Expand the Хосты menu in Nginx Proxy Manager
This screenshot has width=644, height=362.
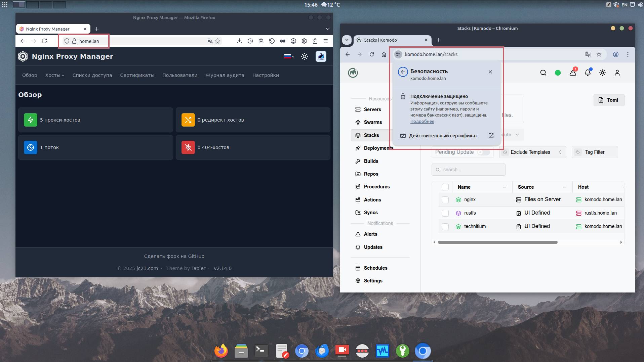click(54, 75)
